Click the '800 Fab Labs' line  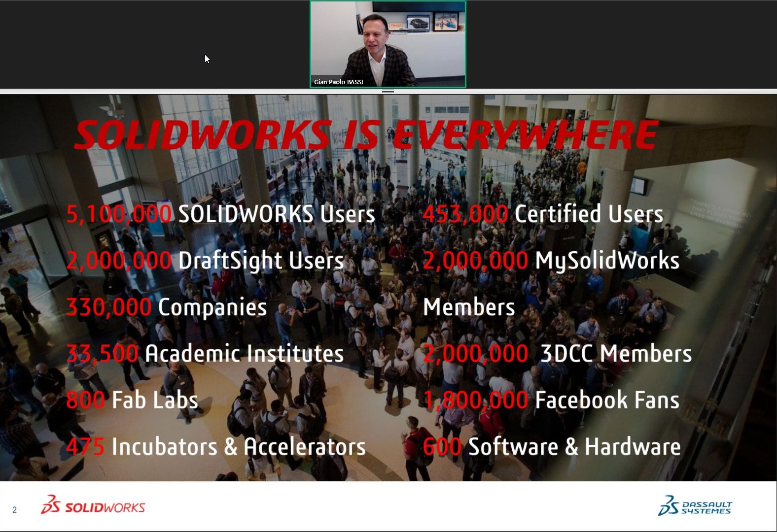(x=132, y=399)
